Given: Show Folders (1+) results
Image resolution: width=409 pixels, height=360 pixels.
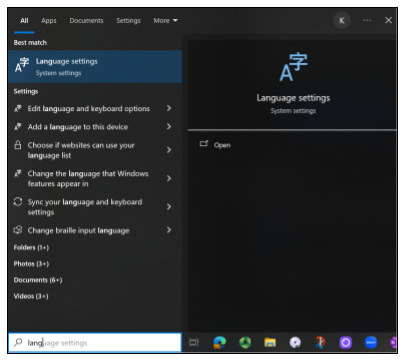Looking at the screenshot, I should click(31, 248).
